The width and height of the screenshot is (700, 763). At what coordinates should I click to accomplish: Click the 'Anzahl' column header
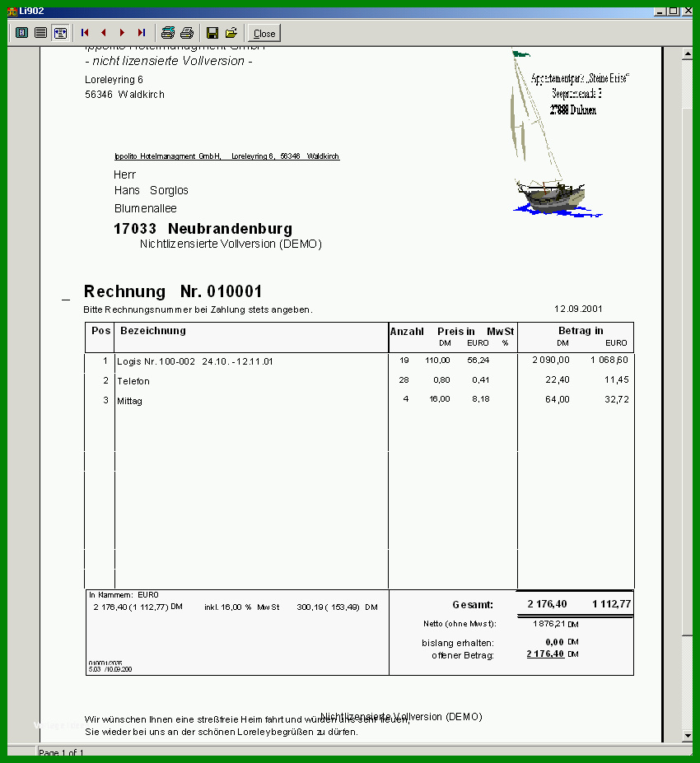(x=407, y=332)
